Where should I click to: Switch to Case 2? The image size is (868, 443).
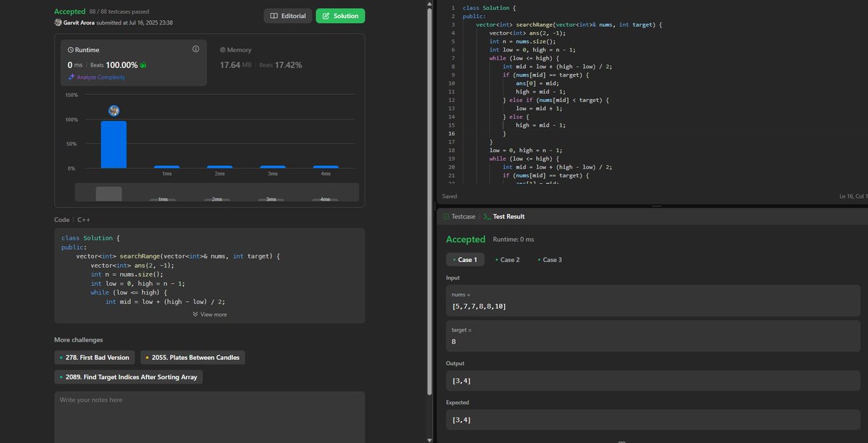507,260
